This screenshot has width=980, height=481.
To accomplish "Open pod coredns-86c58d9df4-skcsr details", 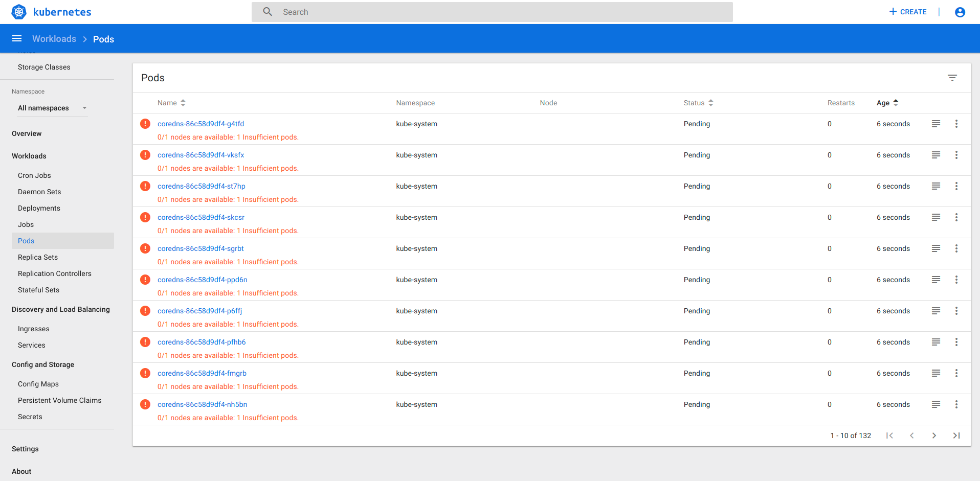I will click(x=201, y=217).
